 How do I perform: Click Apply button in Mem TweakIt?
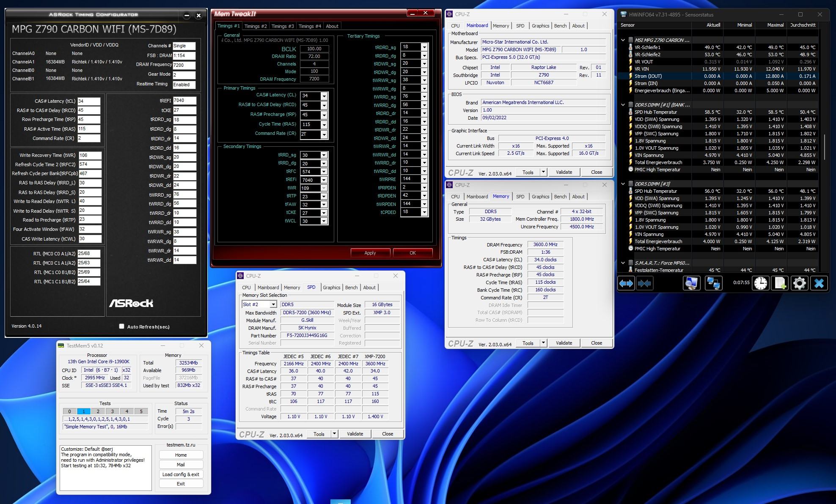point(370,253)
